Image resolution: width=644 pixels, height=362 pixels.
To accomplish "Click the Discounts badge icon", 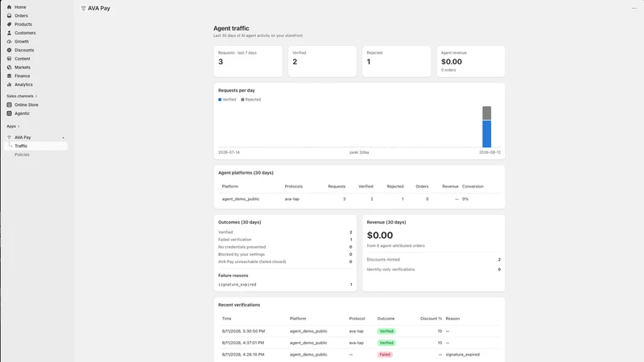I will 9,50.
